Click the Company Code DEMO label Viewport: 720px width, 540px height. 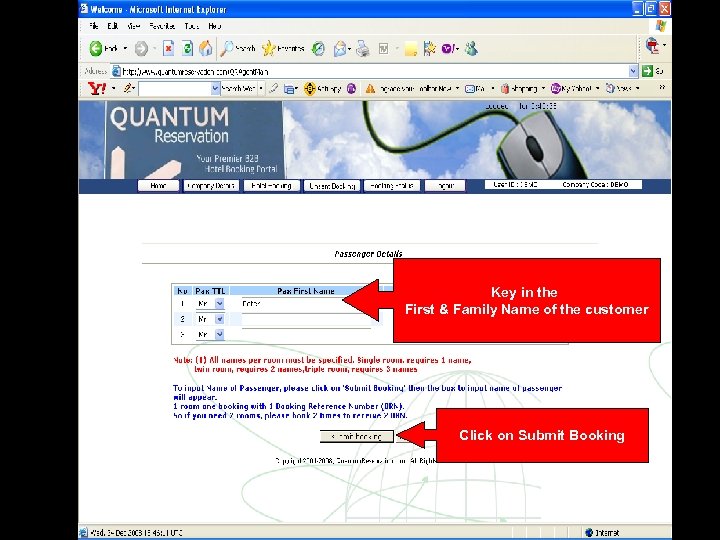click(x=595, y=185)
